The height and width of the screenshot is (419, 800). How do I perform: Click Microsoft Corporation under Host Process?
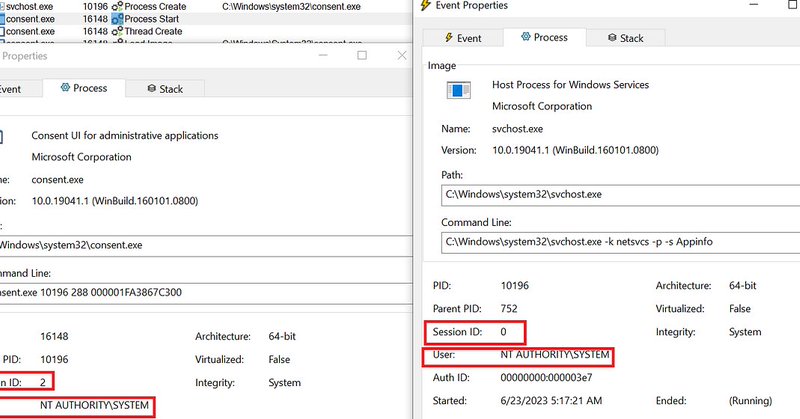[x=542, y=106]
